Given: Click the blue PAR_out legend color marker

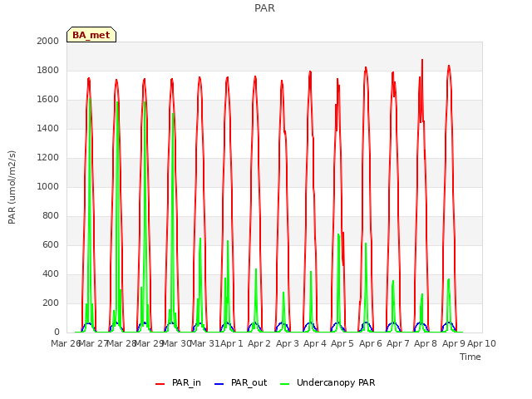Looking at the screenshot, I should pyautogui.click(x=219, y=384).
